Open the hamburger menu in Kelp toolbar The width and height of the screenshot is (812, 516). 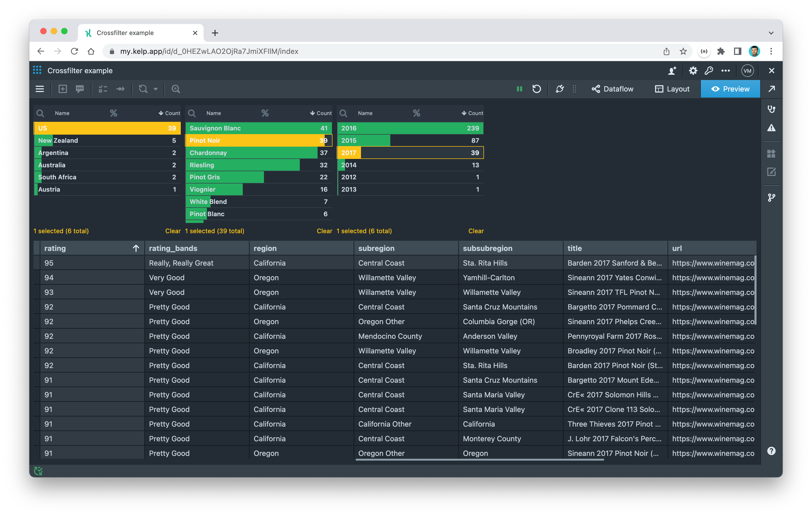[x=40, y=89]
